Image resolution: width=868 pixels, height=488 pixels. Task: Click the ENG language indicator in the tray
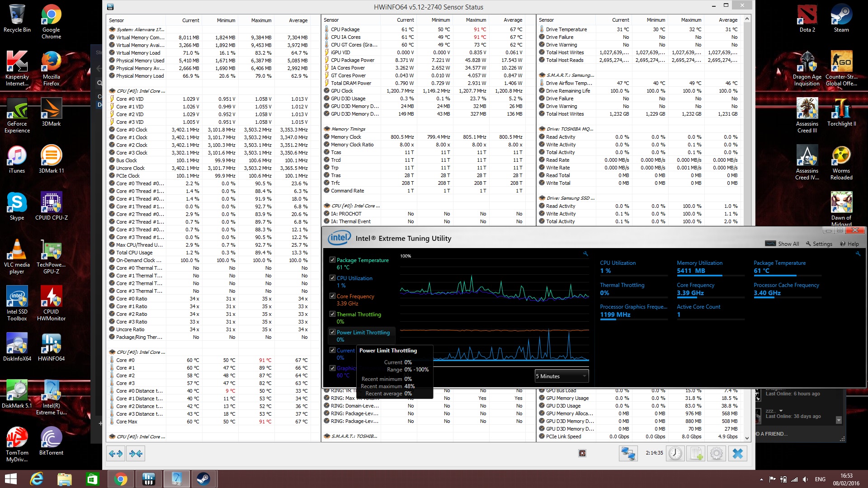(820, 479)
